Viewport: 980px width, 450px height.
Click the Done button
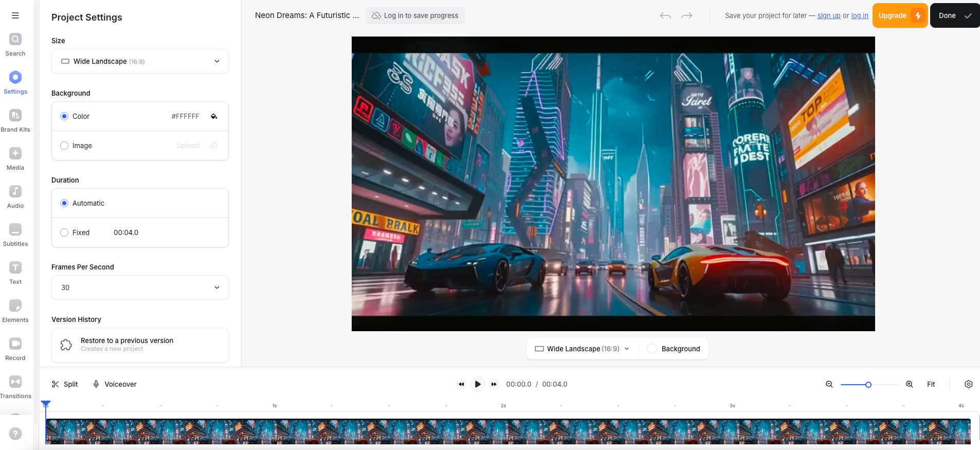[955, 15]
